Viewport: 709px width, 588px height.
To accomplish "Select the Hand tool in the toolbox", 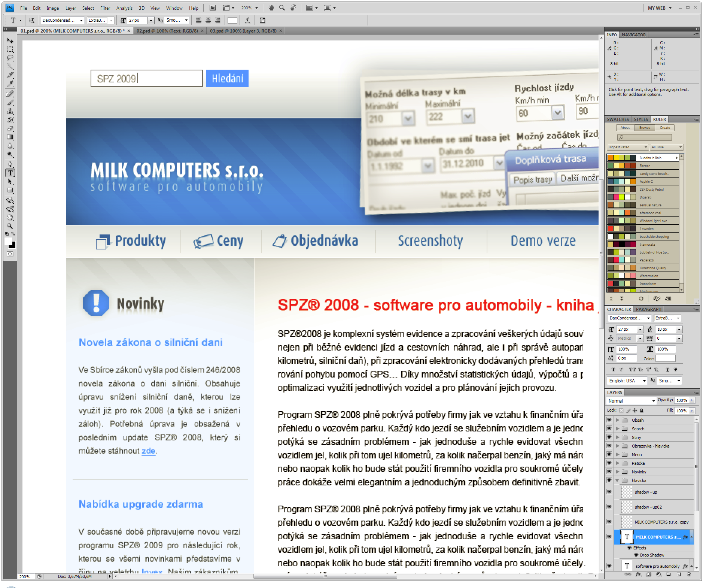I will [10, 218].
